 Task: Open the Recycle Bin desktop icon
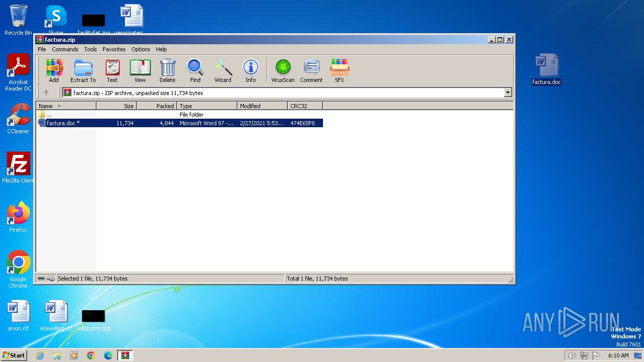point(18,20)
